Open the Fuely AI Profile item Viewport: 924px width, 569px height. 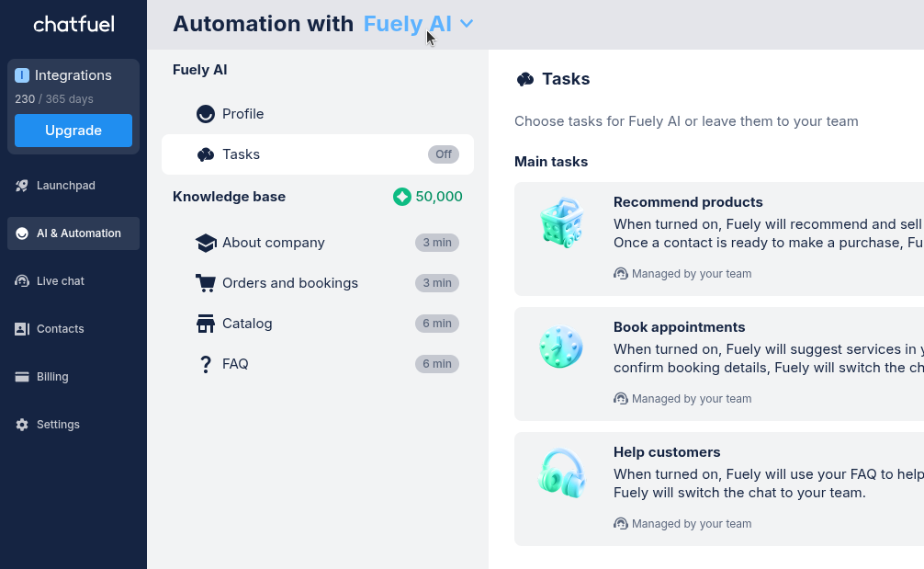[242, 114]
